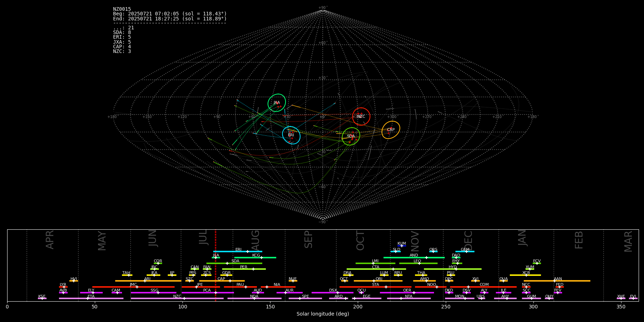Click the PER shower bar label

tap(244, 267)
